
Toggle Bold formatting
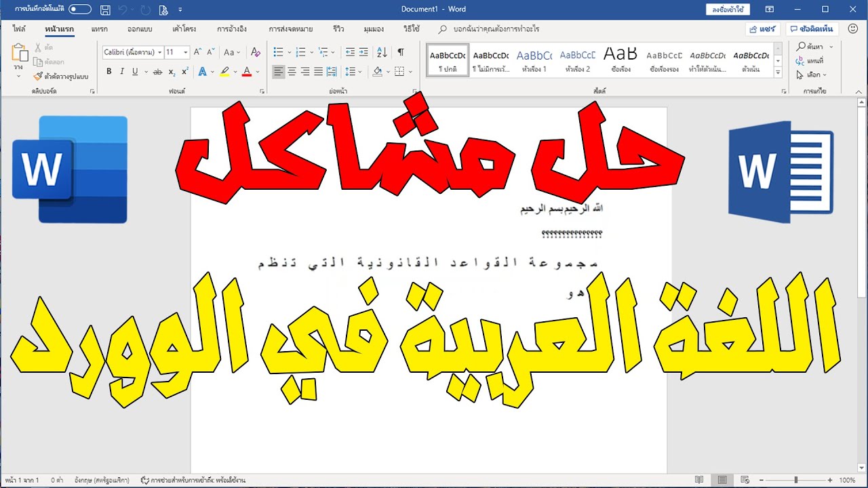coord(108,71)
